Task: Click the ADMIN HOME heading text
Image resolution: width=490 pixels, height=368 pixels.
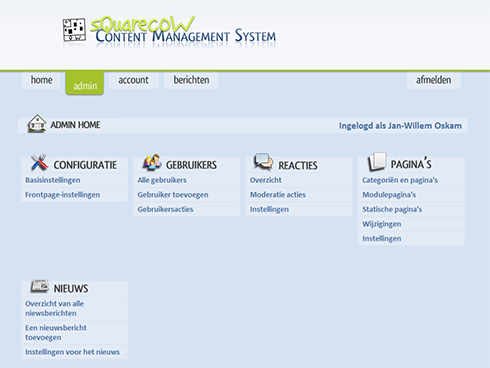Action: (75, 125)
